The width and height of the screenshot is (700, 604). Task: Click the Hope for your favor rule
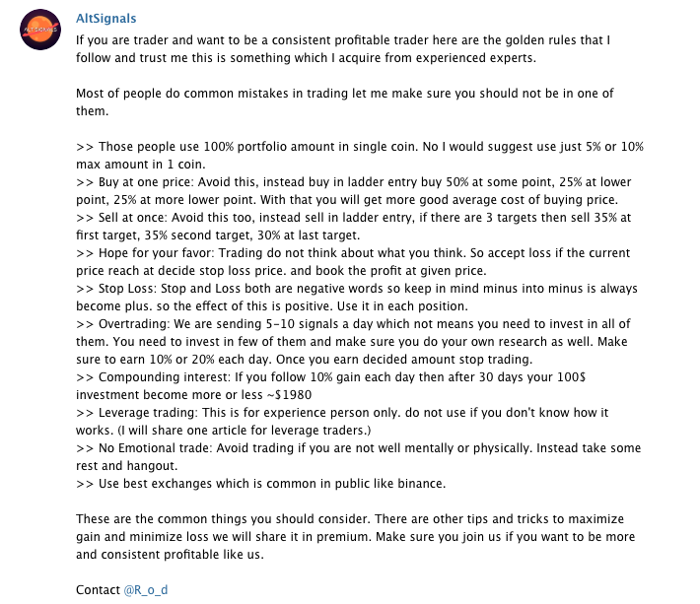pos(355,262)
